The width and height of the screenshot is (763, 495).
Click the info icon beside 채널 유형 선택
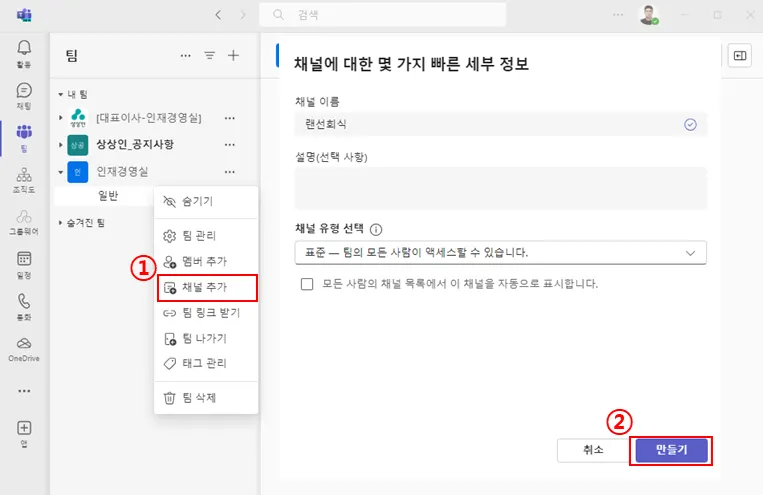[x=376, y=229]
